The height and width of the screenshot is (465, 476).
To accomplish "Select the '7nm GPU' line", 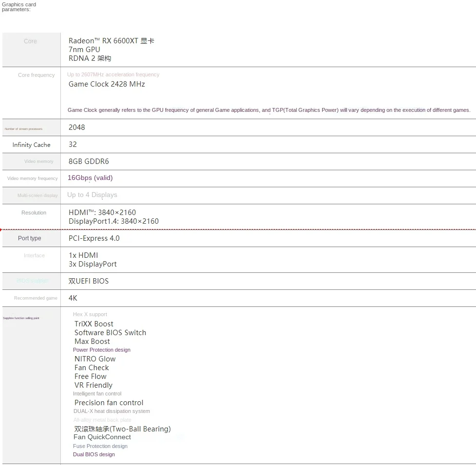I will pos(84,50).
